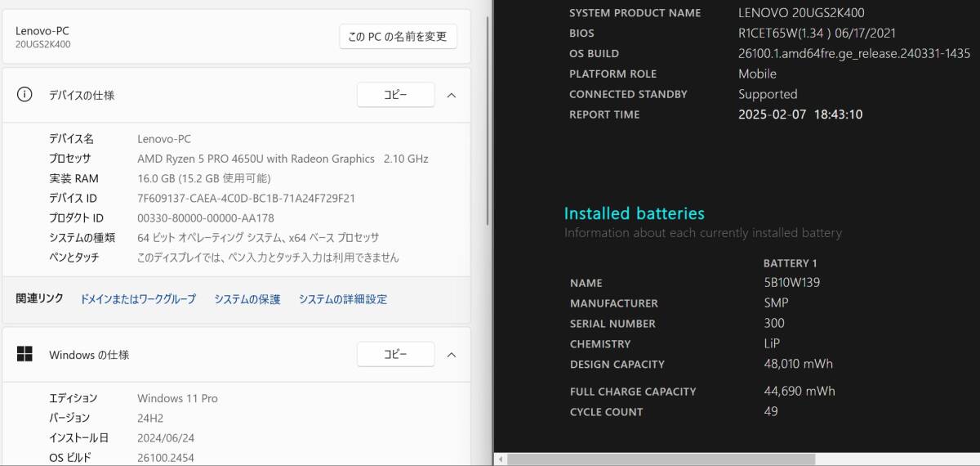This screenshot has height=466, width=980.
Task: Select manufacturer value SMP
Action: pos(776,302)
